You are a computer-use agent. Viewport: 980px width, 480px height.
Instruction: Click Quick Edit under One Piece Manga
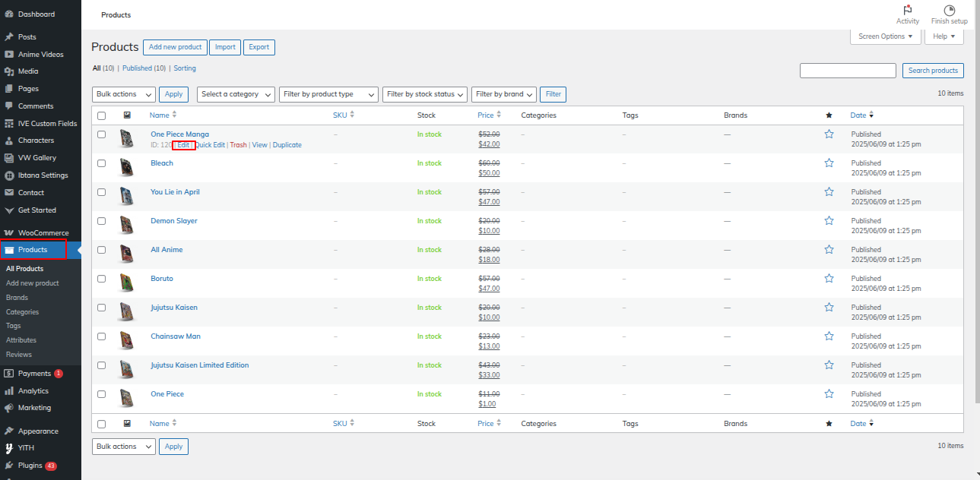(210, 145)
